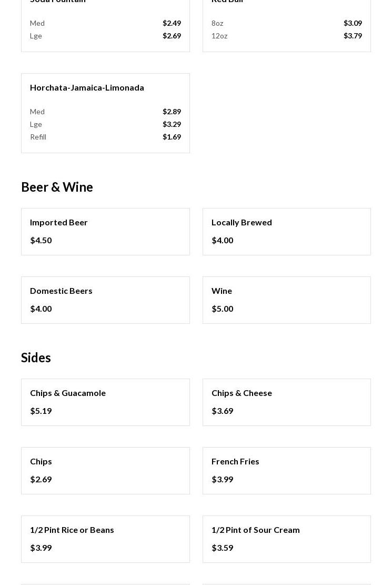Pick the Lge Horchata size at $3.29
This screenshot has width=392, height=585.
[x=105, y=124]
